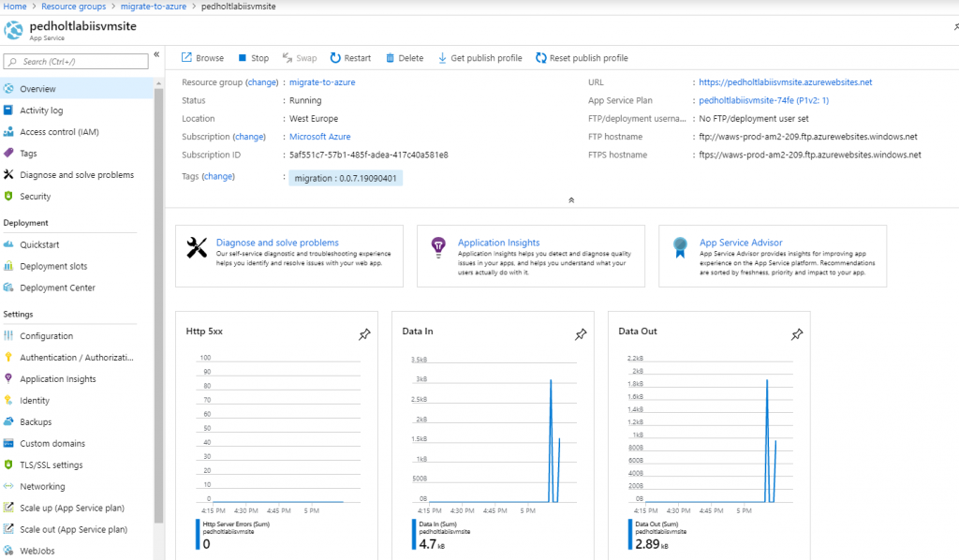The image size is (959, 560).
Task: Click the Networking sidebar icon
Action: (x=7, y=486)
